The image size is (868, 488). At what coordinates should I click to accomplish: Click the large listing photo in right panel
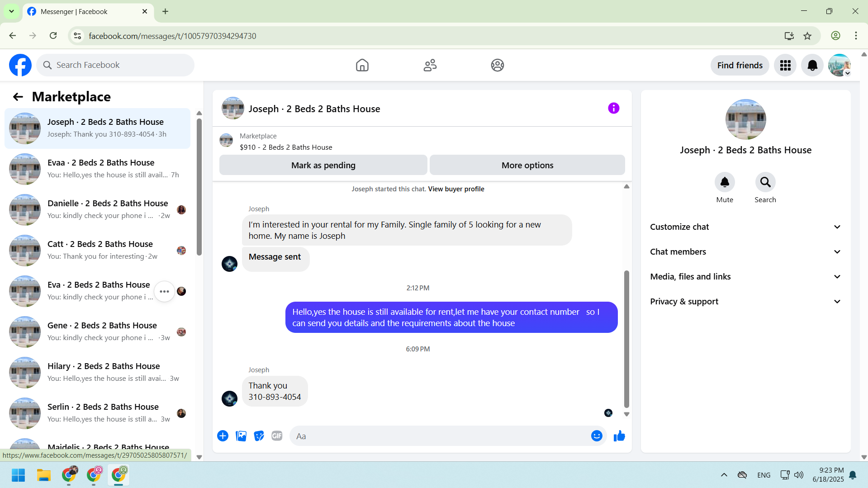click(745, 119)
